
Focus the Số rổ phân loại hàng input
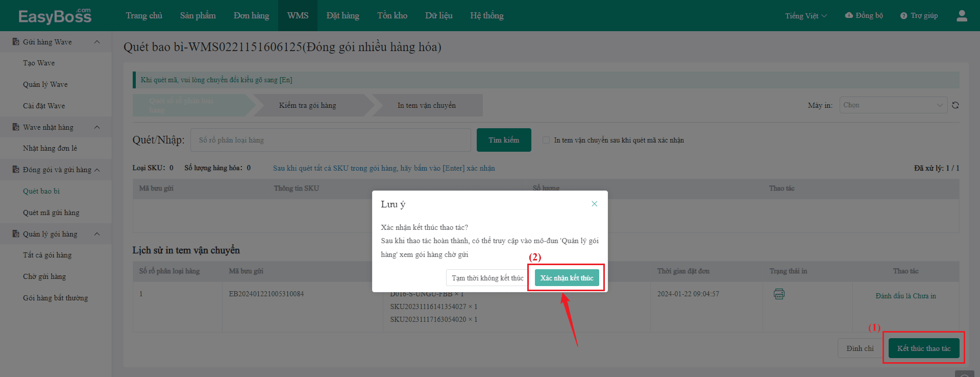(x=330, y=140)
